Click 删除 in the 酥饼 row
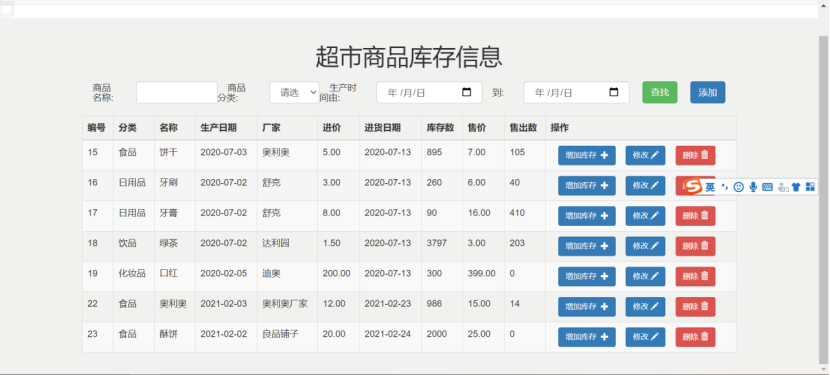 point(696,337)
